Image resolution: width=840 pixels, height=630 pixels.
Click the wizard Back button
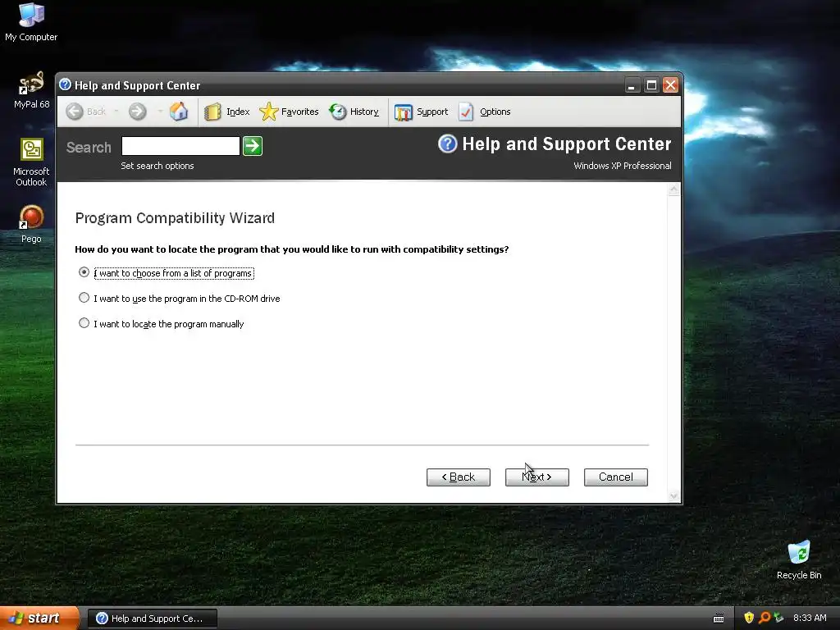(x=458, y=477)
